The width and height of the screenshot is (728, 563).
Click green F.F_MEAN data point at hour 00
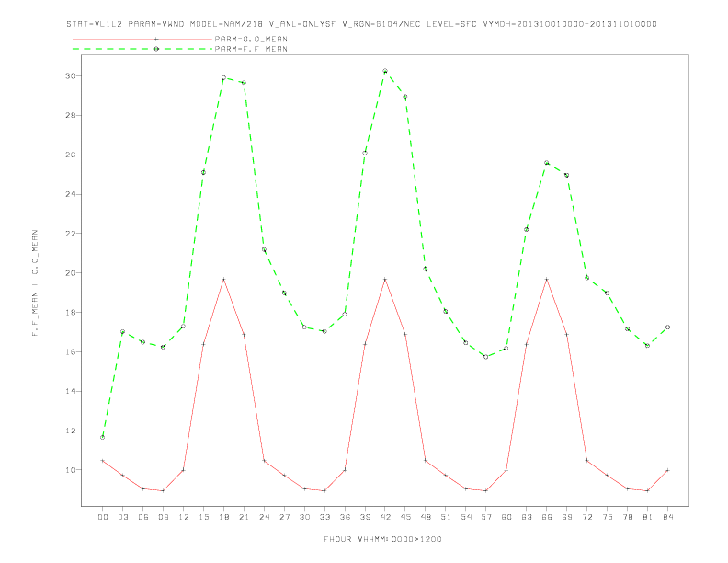[x=103, y=437]
